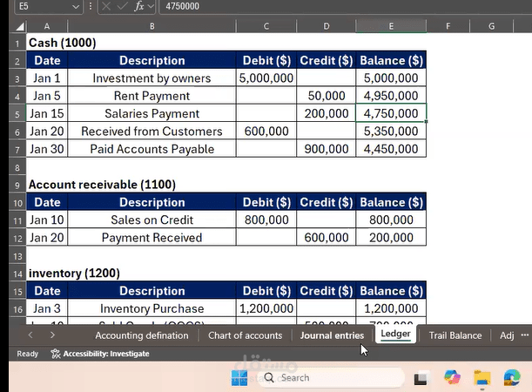Viewport: 532px width, 392px height.
Task: Open the Copilot taskbar icon
Action: (x=452, y=377)
